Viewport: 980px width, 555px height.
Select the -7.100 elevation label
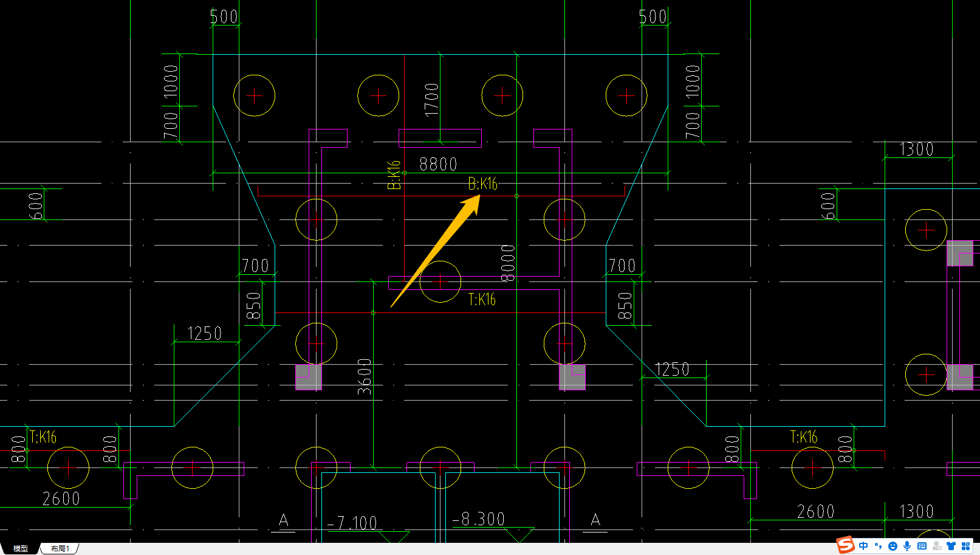tap(352, 523)
